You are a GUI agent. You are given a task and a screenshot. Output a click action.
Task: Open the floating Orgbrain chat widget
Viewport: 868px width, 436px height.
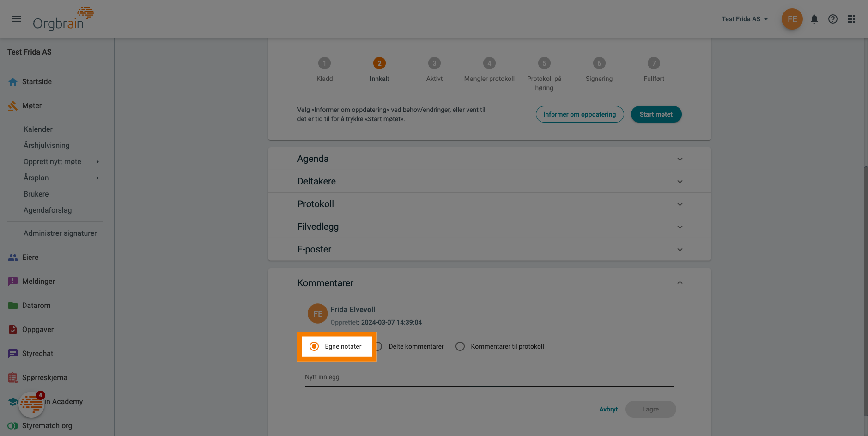31,405
